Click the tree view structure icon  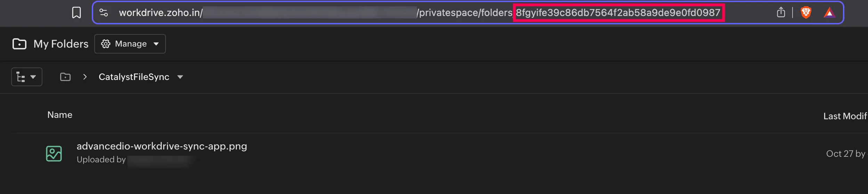click(x=21, y=77)
